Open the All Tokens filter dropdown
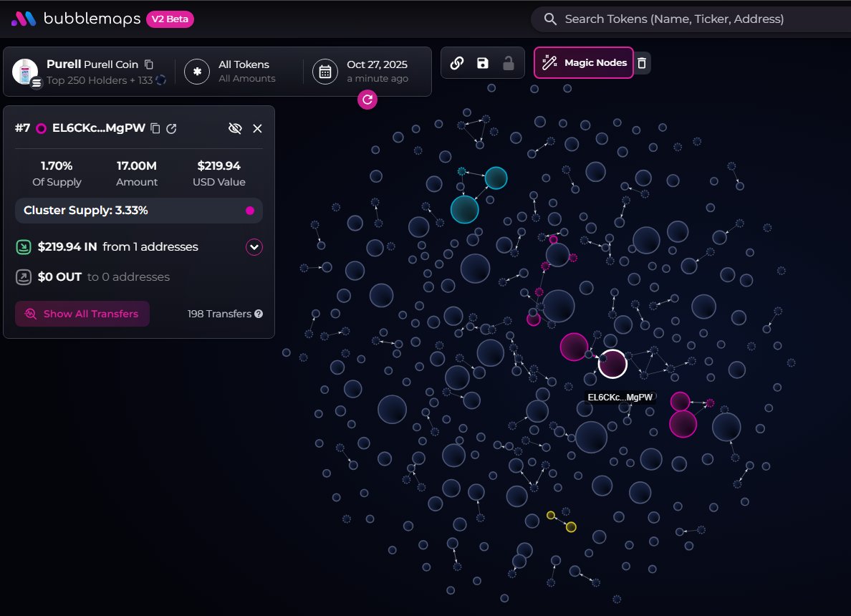Viewport: 851px width, 616px height. click(x=231, y=72)
